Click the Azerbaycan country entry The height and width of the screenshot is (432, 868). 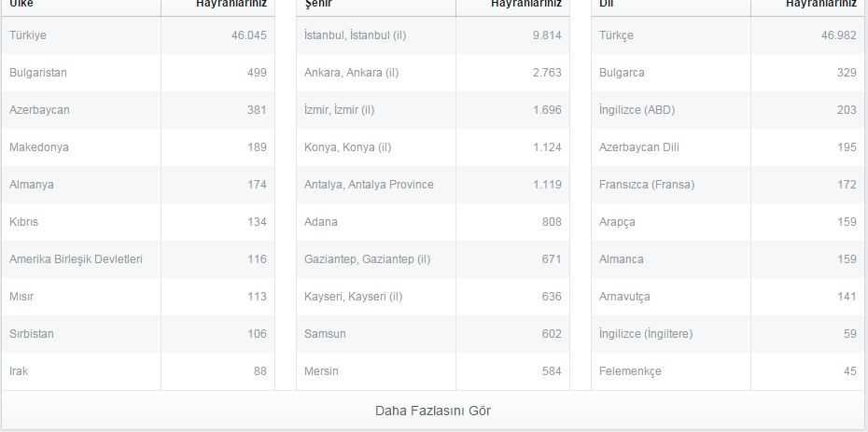pos(138,110)
